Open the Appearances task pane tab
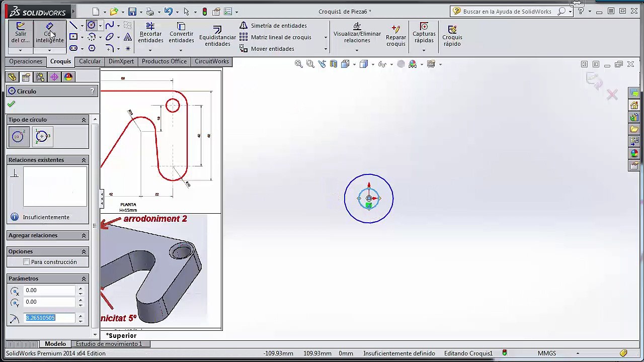The width and height of the screenshot is (644, 362). pyautogui.click(x=634, y=153)
